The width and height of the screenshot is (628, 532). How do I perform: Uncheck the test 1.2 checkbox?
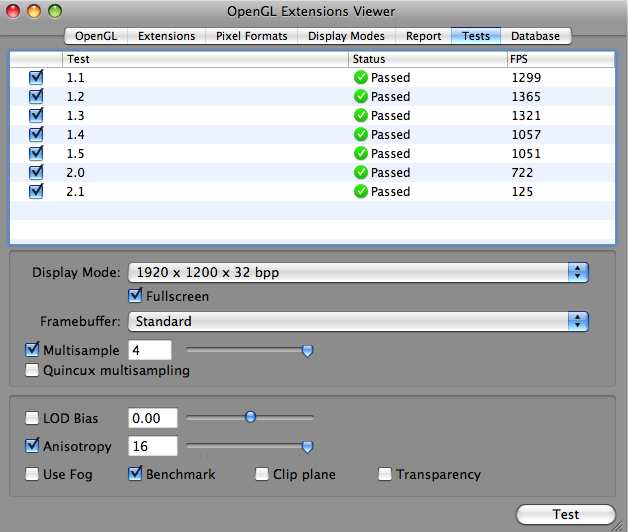click(x=36, y=96)
